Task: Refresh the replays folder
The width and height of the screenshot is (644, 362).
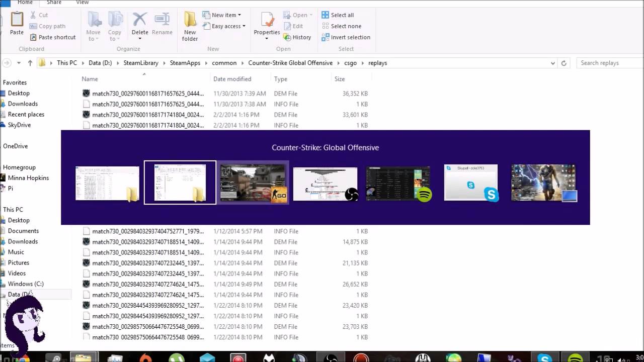Action: (x=564, y=63)
